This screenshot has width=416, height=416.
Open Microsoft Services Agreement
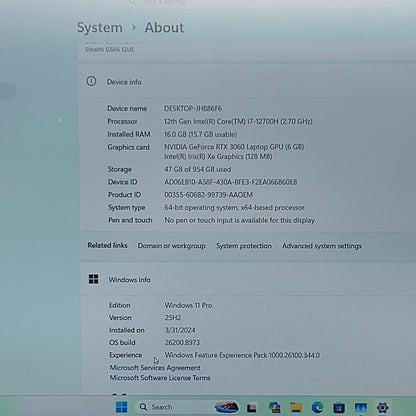[x=155, y=368]
